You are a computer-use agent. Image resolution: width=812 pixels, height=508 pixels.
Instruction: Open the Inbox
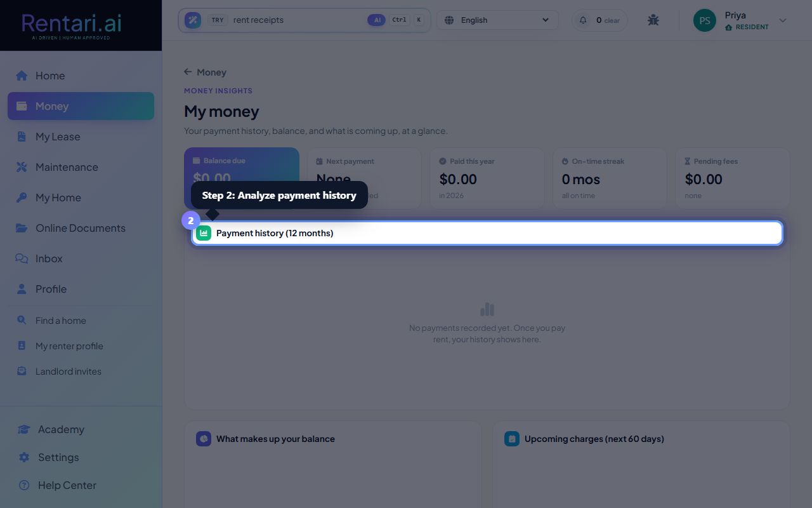tap(81, 258)
